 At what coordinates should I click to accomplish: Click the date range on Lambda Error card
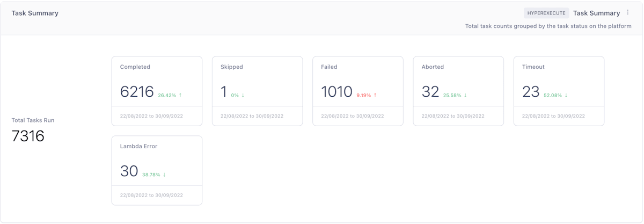151,195
